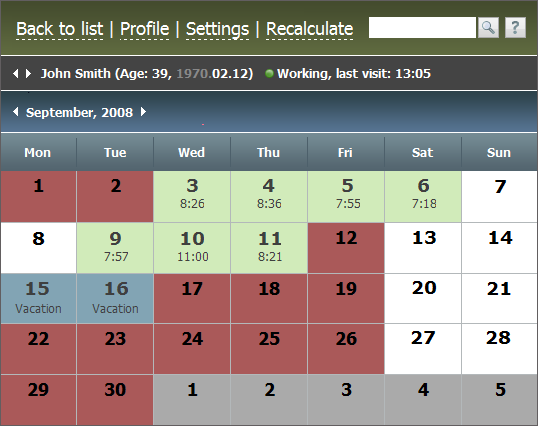Click the Fri column header
The height and width of the screenshot is (426, 538).
346,152
